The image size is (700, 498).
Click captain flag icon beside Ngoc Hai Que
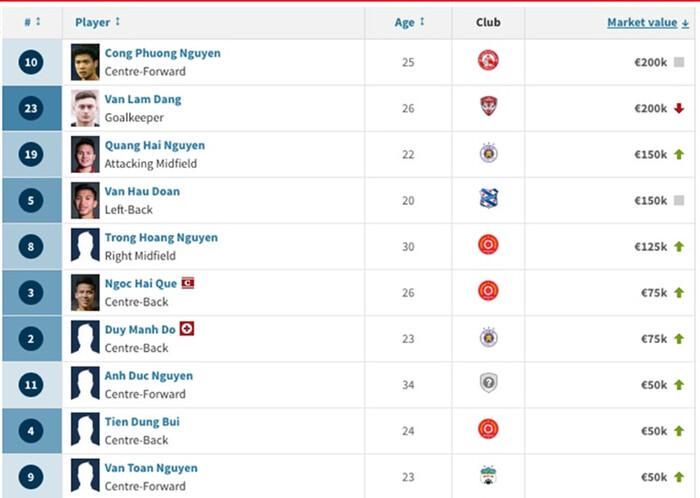188,283
